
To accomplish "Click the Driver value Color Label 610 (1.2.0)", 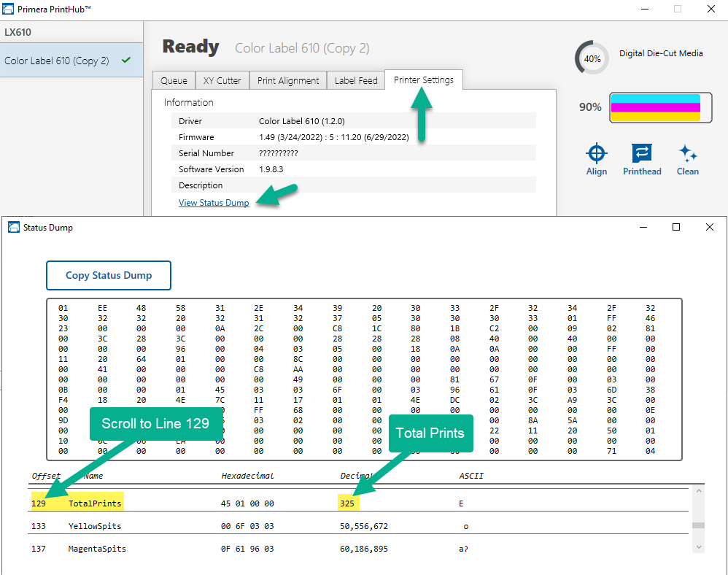I will click(x=302, y=121).
